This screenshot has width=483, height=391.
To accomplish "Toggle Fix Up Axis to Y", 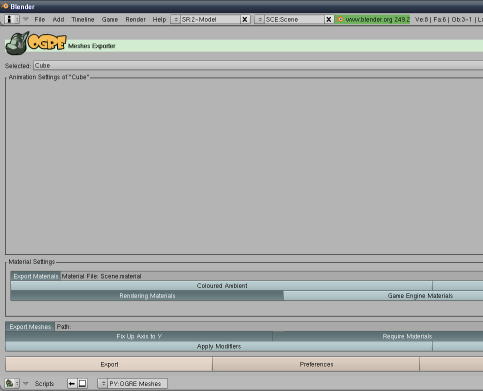I will 139,336.
